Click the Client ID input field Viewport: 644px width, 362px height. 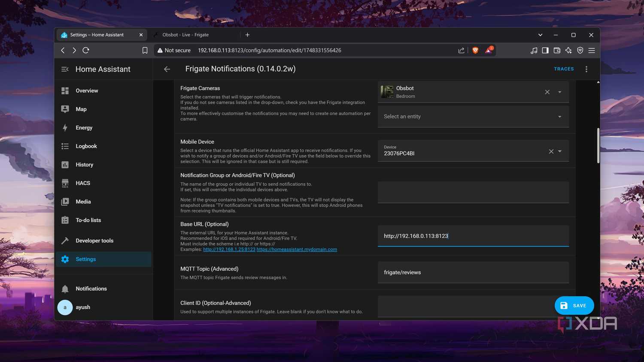coord(473,306)
